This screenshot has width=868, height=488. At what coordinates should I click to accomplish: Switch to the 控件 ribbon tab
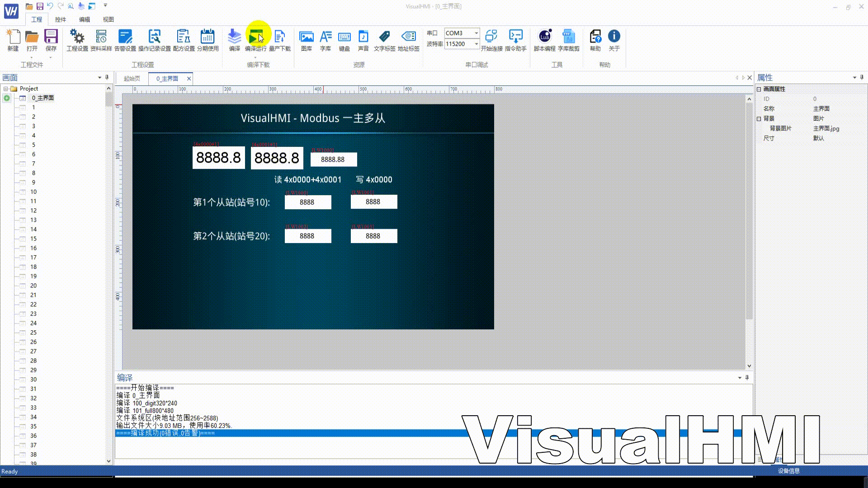click(61, 19)
